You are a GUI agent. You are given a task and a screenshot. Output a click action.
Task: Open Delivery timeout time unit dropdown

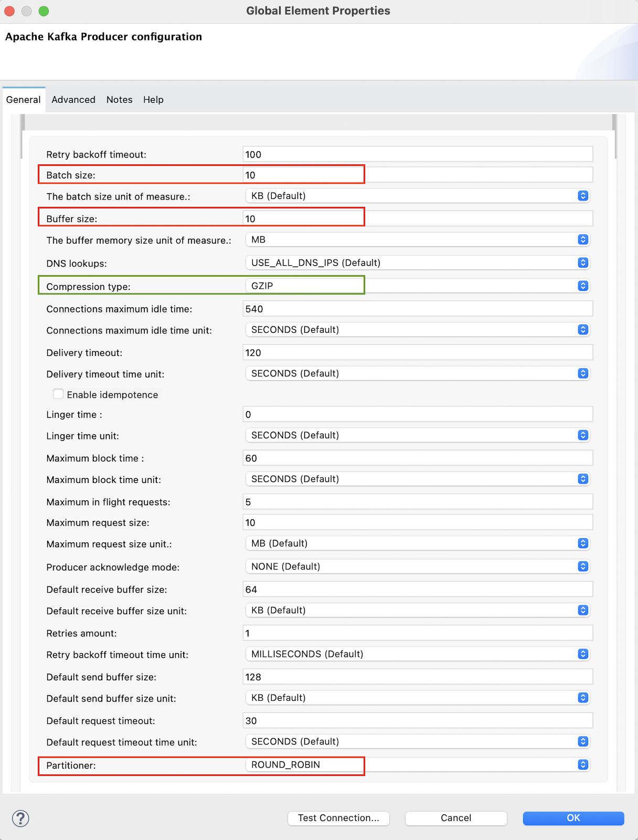tap(418, 373)
